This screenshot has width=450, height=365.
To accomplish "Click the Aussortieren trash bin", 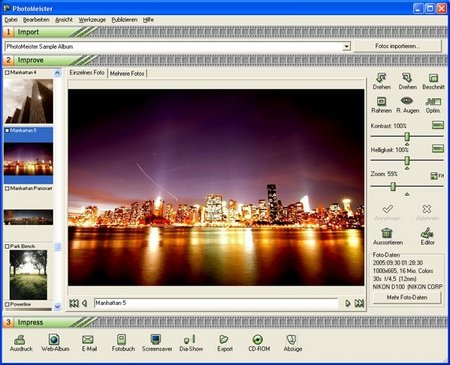I will tap(387, 233).
